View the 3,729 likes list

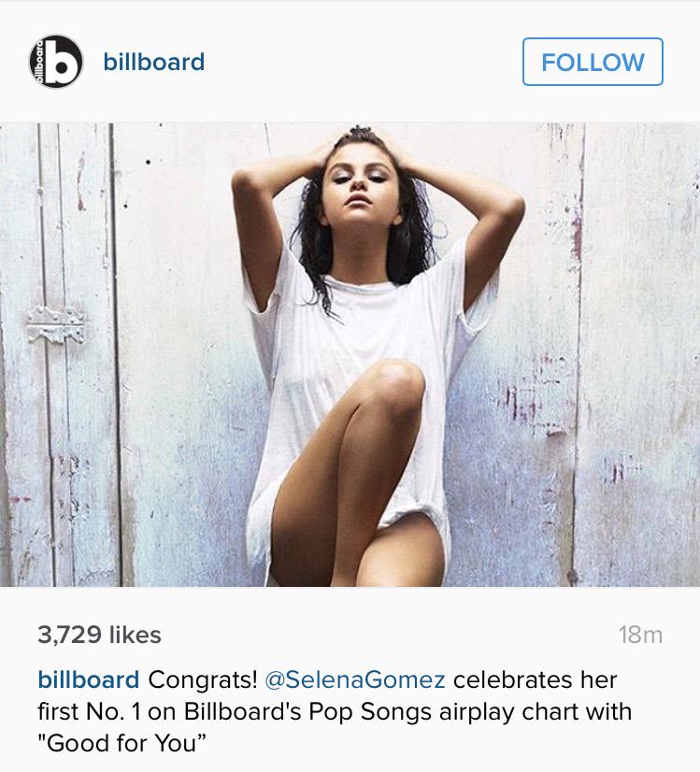pos(99,635)
